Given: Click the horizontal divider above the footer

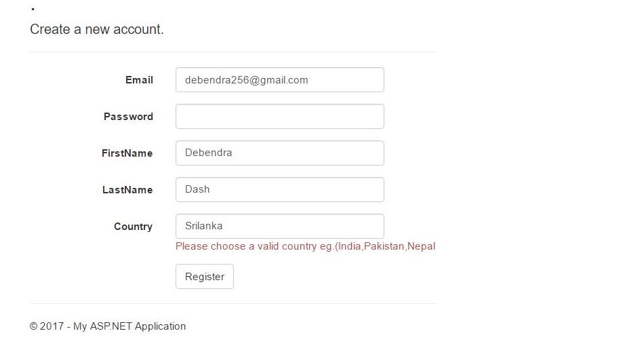Looking at the screenshot, I should 233,303.
